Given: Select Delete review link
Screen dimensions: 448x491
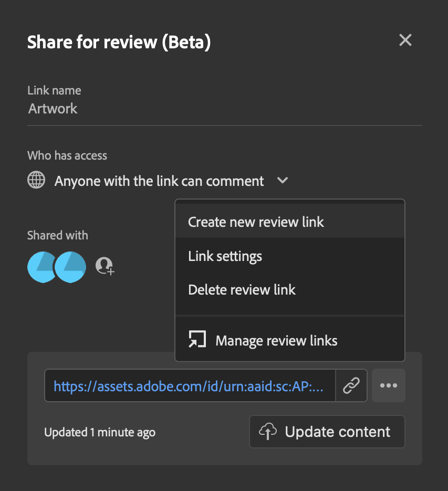Looking at the screenshot, I should pos(242,289).
